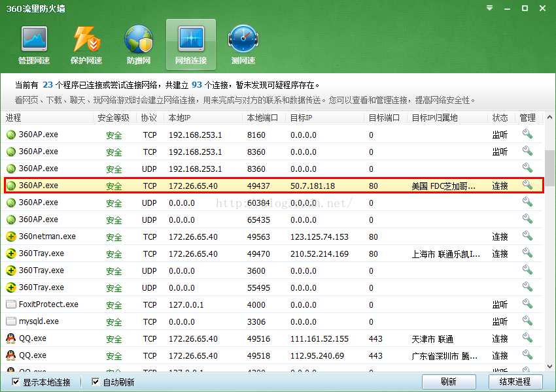Open the 保护网速 tool

point(86,45)
